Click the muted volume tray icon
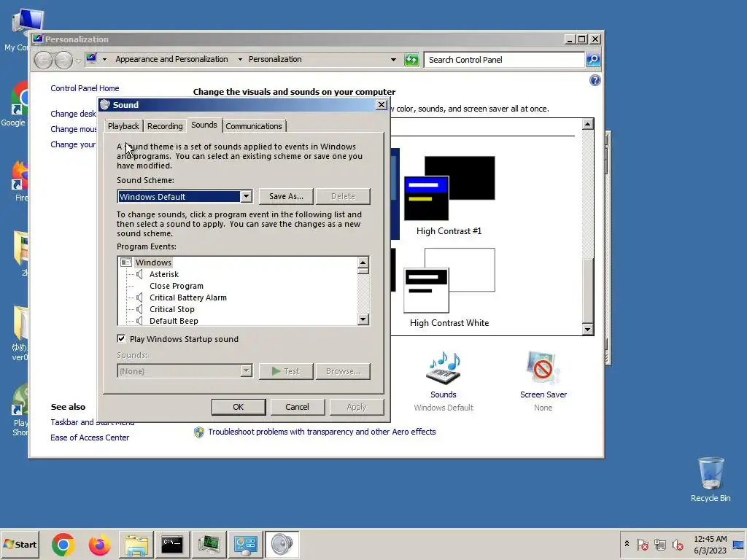 click(677, 544)
